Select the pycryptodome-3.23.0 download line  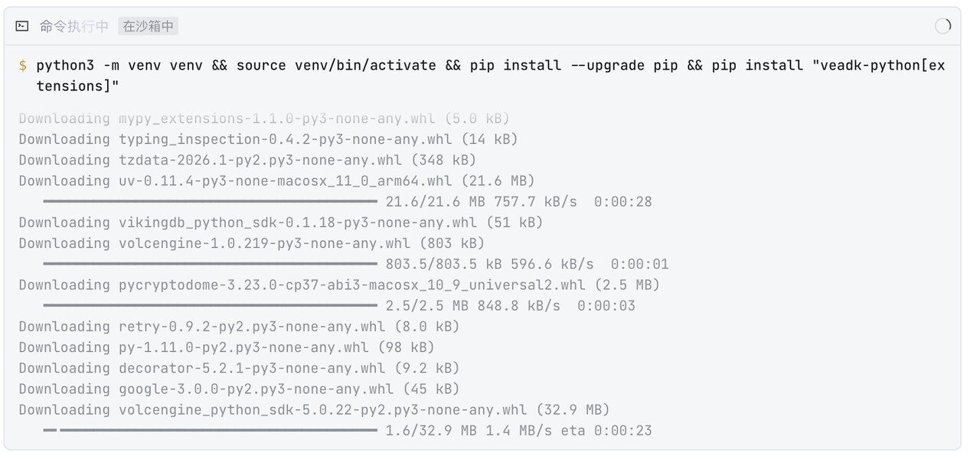pyautogui.click(x=339, y=285)
